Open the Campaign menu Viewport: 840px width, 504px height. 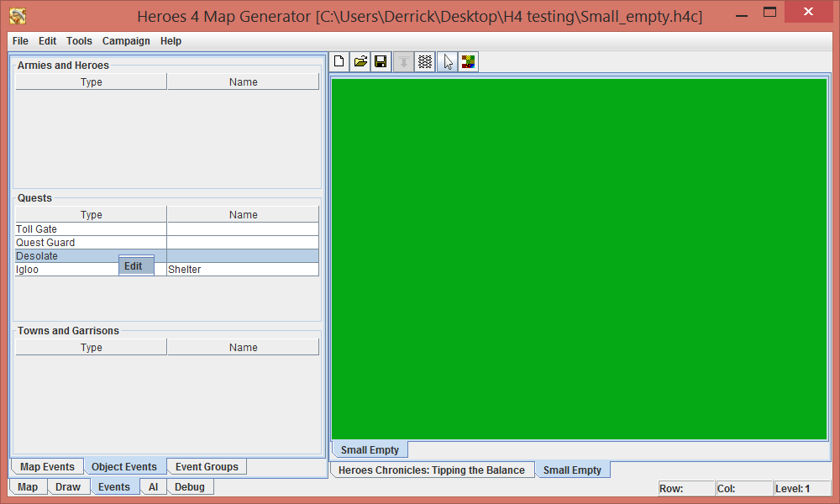pos(126,40)
